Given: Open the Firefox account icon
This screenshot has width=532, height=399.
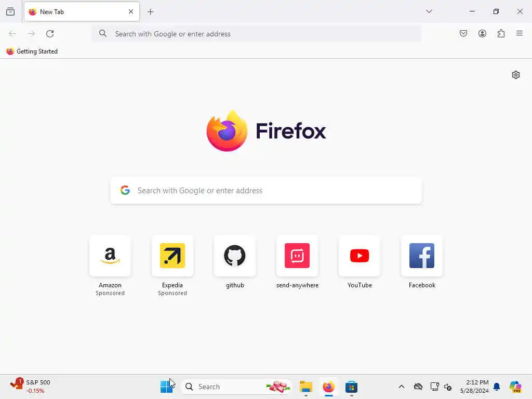Looking at the screenshot, I should (x=482, y=33).
